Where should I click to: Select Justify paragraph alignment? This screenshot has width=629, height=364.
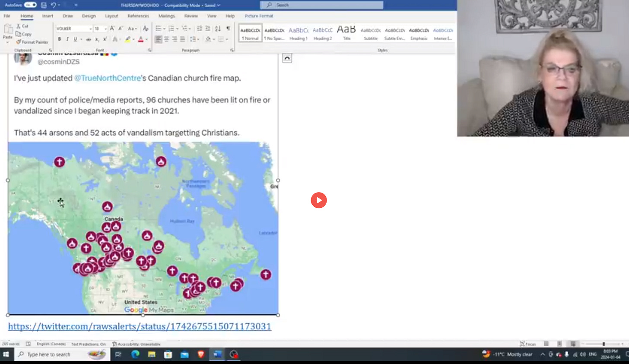[x=182, y=39]
